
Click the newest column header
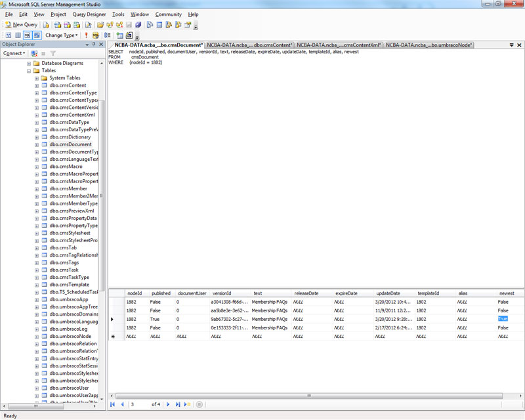(x=510, y=293)
